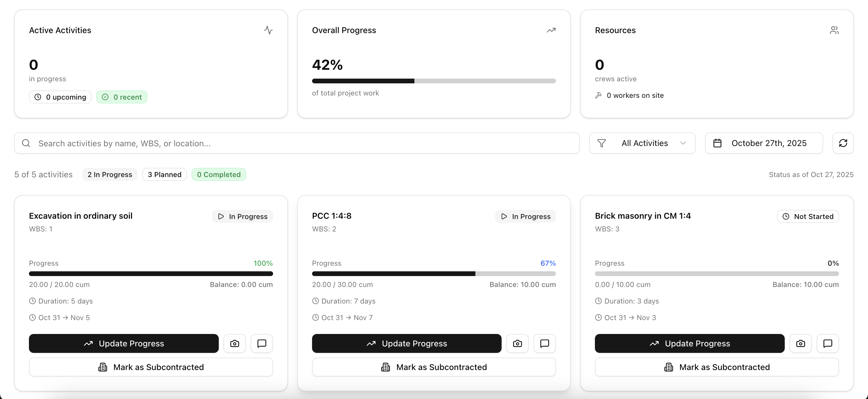868x399 pixels.
Task: Select the 0 Completed filter chip
Action: [x=219, y=174]
